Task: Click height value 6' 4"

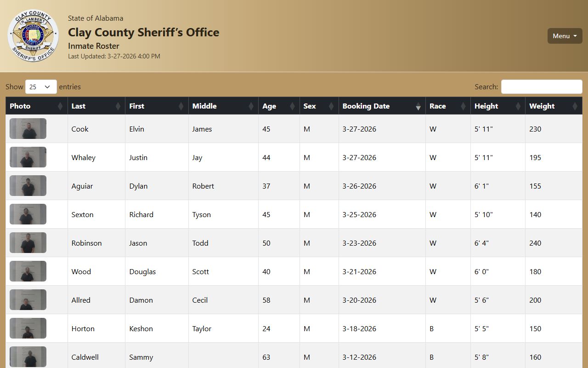Action: [x=481, y=243]
